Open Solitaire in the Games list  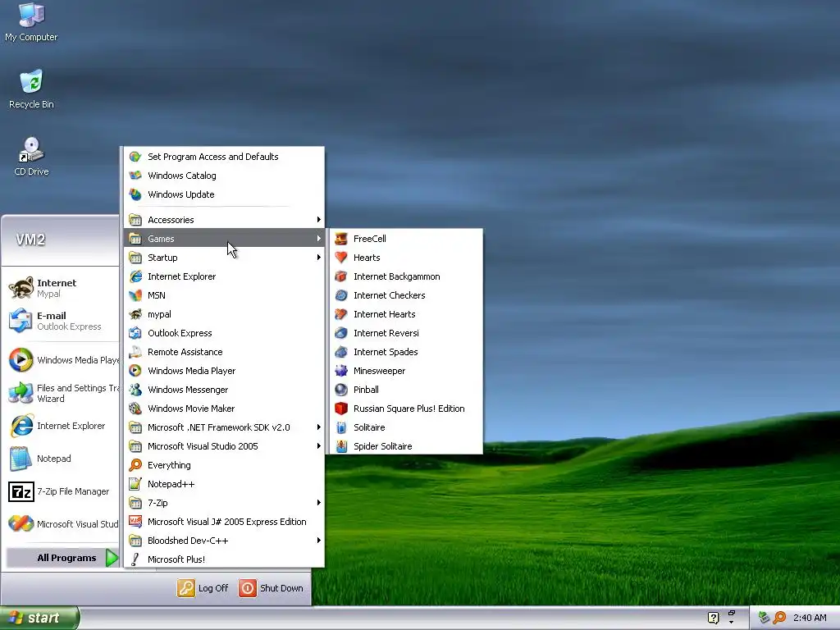click(x=406, y=427)
